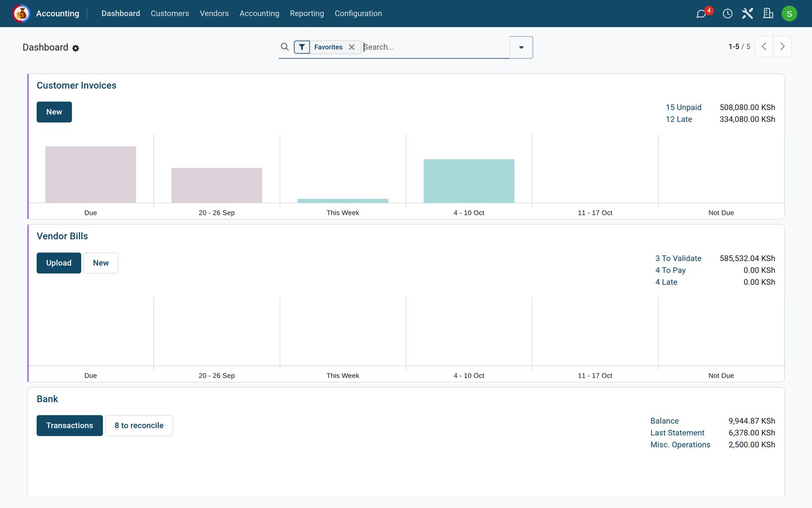Open the 15 Unpaid invoices link
The height and width of the screenshot is (508, 812).
(683, 107)
